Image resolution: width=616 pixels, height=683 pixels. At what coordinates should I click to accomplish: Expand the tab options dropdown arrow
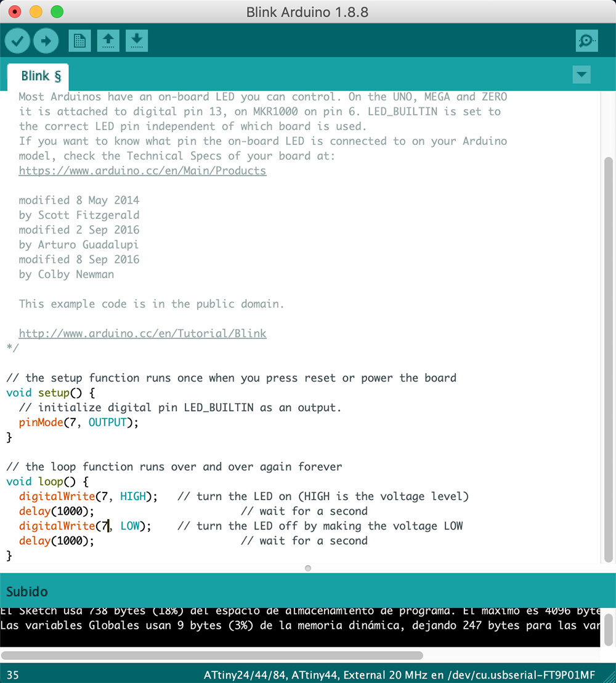point(582,75)
